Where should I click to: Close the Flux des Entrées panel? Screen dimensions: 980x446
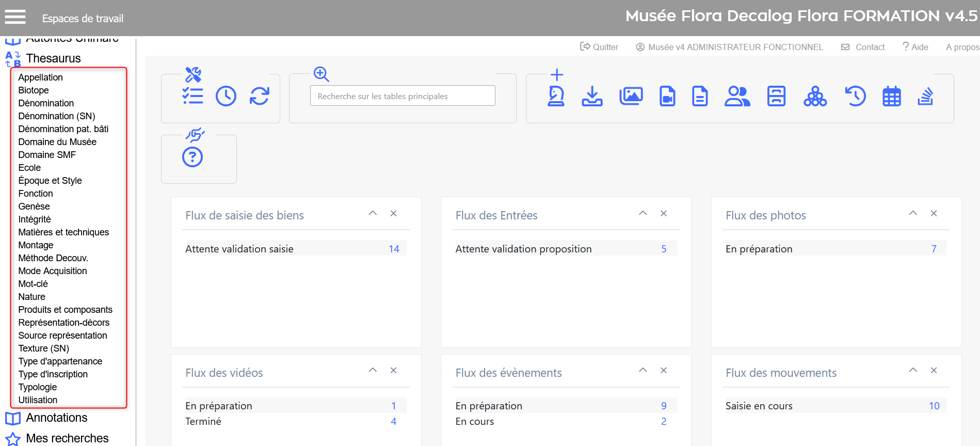664,214
